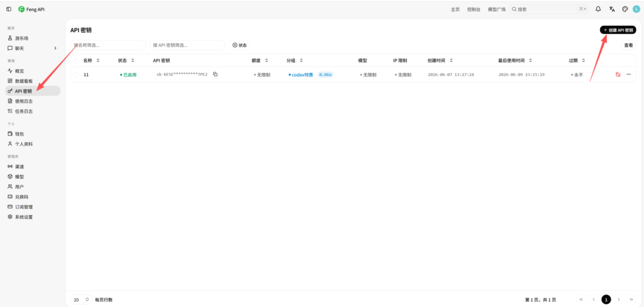Go to 主页 in top navigation
Viewport: 644px width, 307px height.
(x=455, y=9)
